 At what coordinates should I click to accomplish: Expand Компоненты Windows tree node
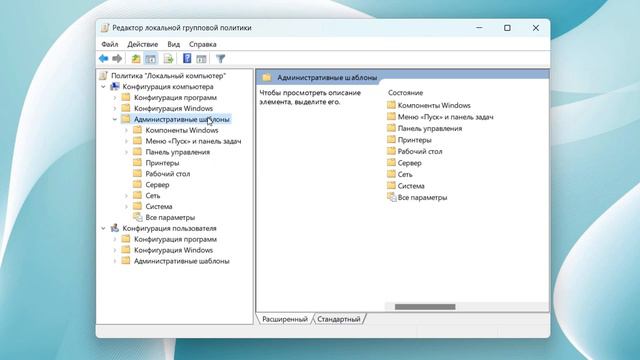[126, 130]
